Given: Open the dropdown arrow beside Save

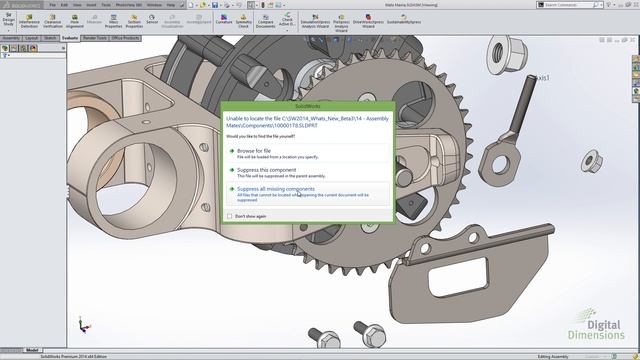Looking at the screenshot, I should tap(220, 5).
